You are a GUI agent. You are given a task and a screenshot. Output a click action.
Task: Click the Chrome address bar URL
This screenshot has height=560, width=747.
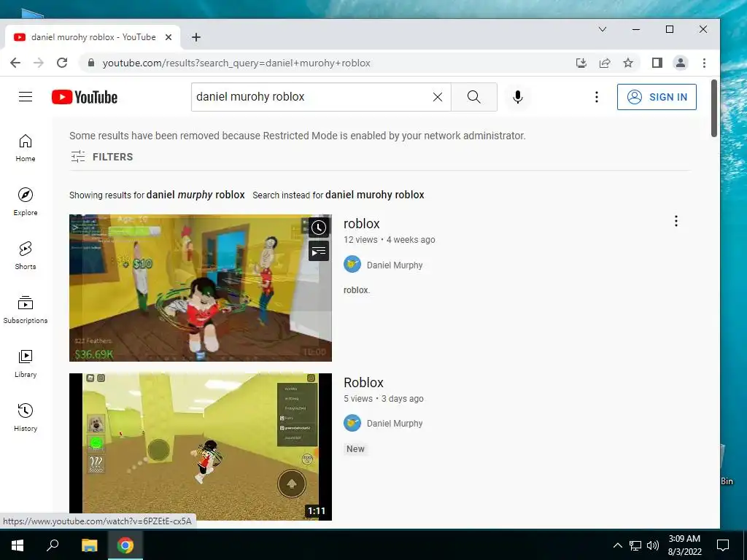tap(236, 63)
